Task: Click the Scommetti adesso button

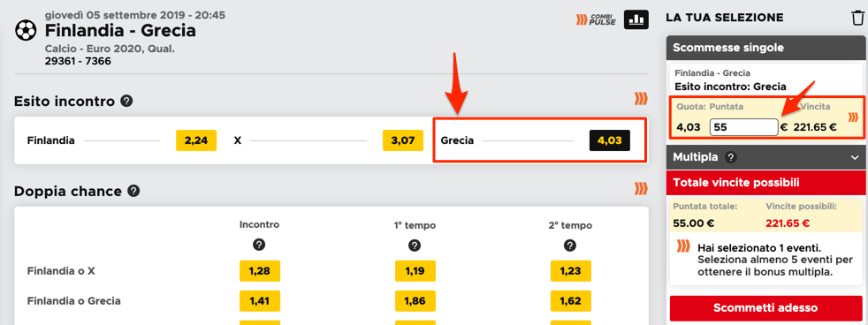Action: point(765,308)
